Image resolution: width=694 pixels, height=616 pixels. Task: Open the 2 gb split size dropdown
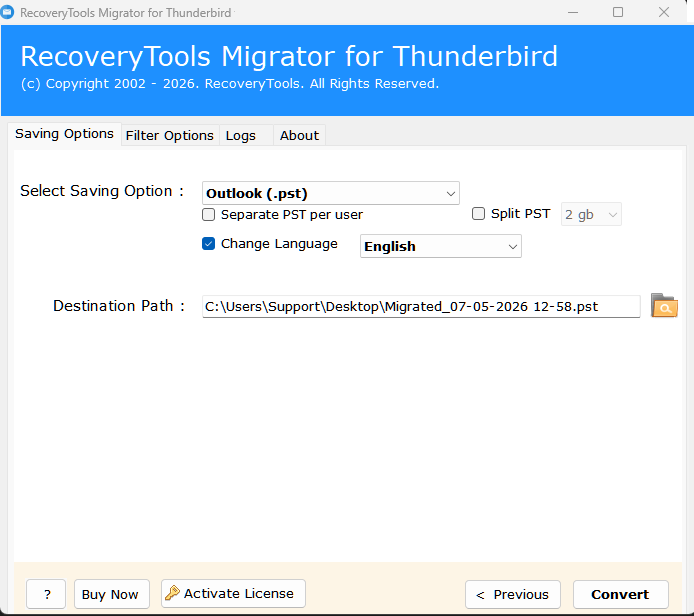pyautogui.click(x=591, y=215)
